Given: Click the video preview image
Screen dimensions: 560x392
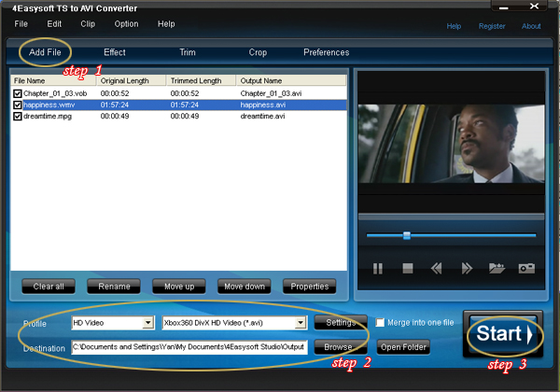Looking at the screenshot, I should [x=452, y=144].
